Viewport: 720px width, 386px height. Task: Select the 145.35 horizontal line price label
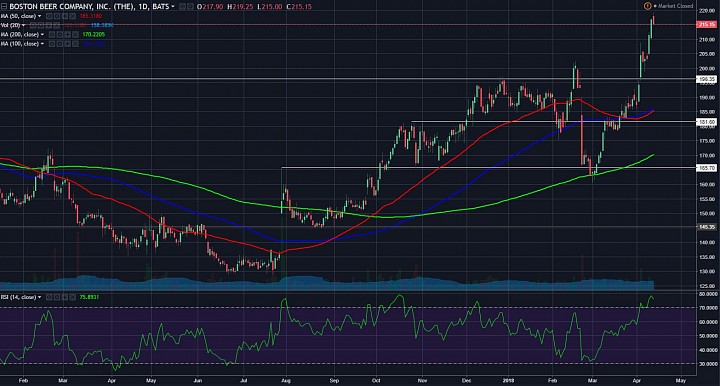[706, 227]
